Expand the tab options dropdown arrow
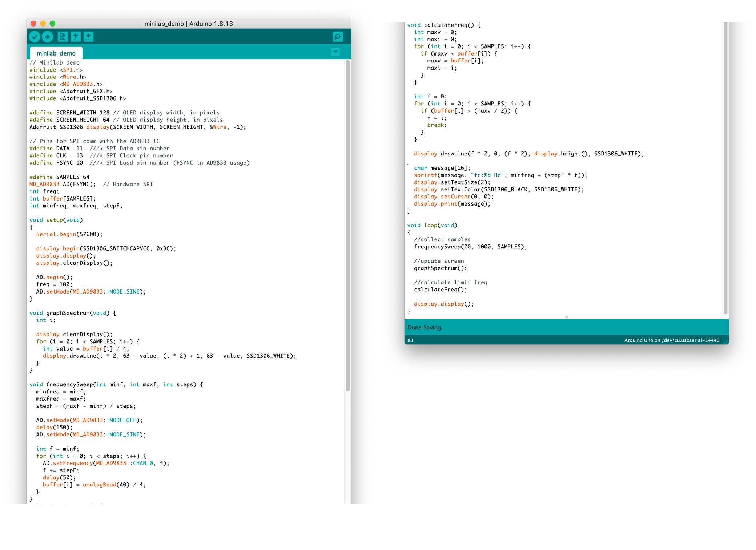Screen dimensions: 756x550 (x=335, y=52)
